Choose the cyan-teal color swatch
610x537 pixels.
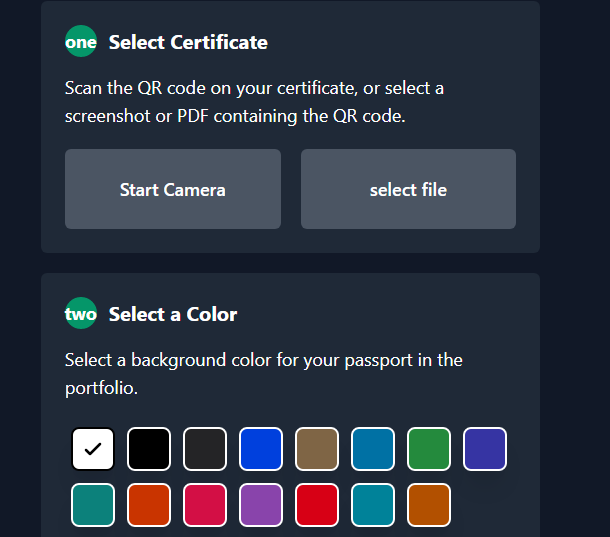(373, 505)
